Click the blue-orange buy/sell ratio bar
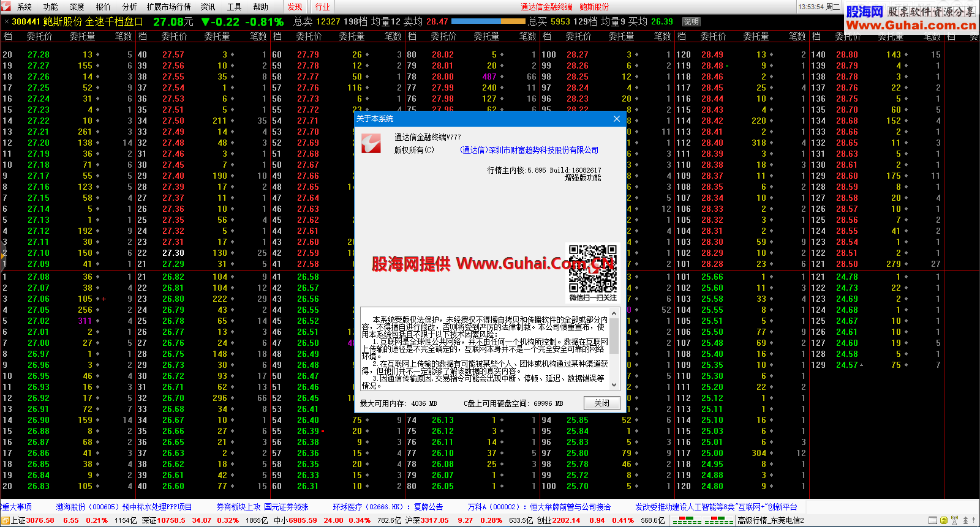Viewport: 980px width, 527px height. (x=488, y=21)
